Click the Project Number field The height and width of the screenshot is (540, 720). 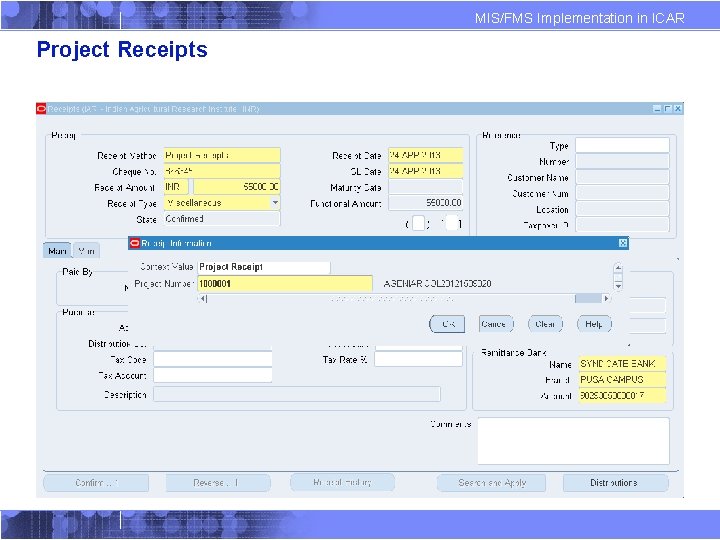[x=285, y=284]
